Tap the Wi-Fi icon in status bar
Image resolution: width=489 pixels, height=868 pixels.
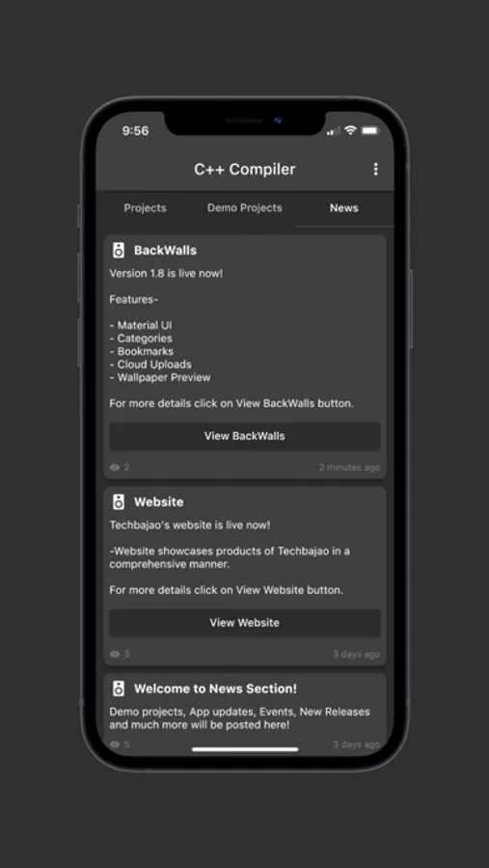(x=350, y=130)
